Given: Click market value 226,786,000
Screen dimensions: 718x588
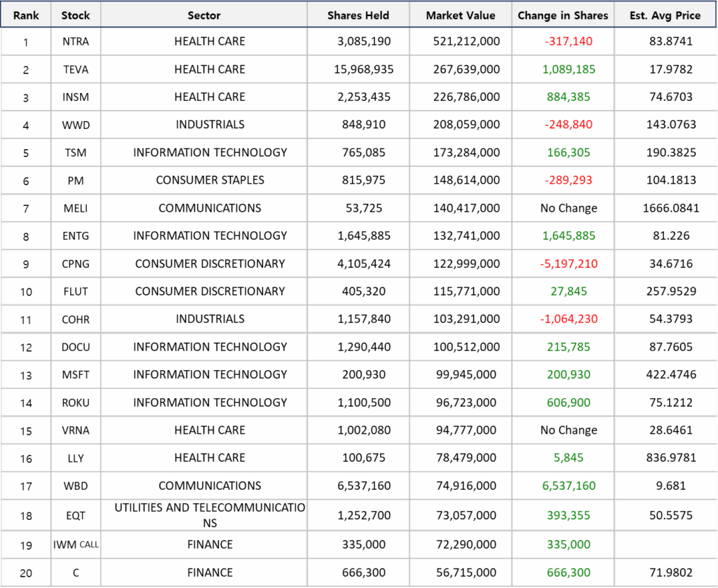Looking at the screenshot, I should (x=466, y=97).
